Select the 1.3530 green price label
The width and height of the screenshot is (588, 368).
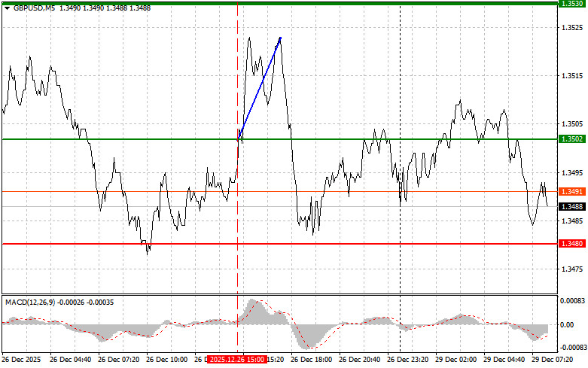point(572,4)
